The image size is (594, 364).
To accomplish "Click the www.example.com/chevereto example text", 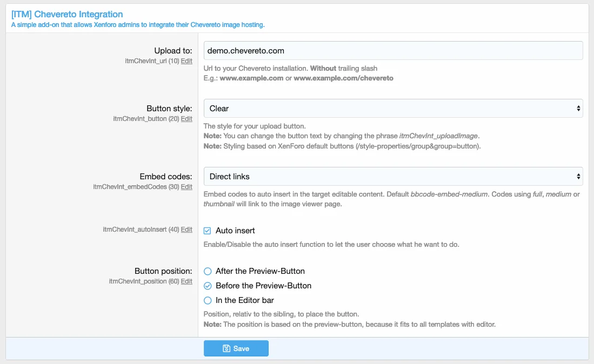I will [343, 78].
